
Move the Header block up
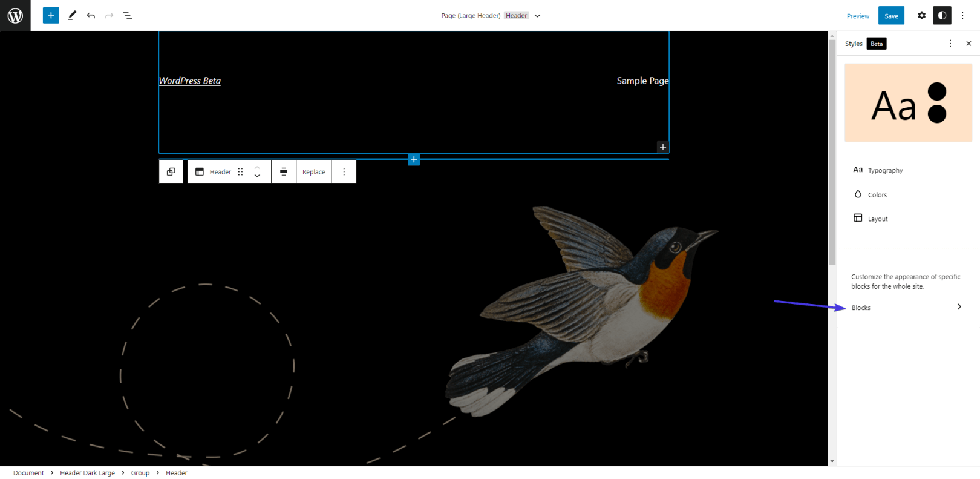[257, 167]
